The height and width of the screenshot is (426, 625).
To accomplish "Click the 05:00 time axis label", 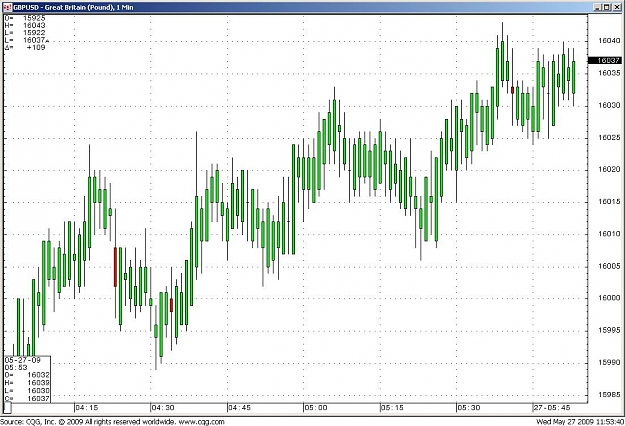I will coord(316,408).
